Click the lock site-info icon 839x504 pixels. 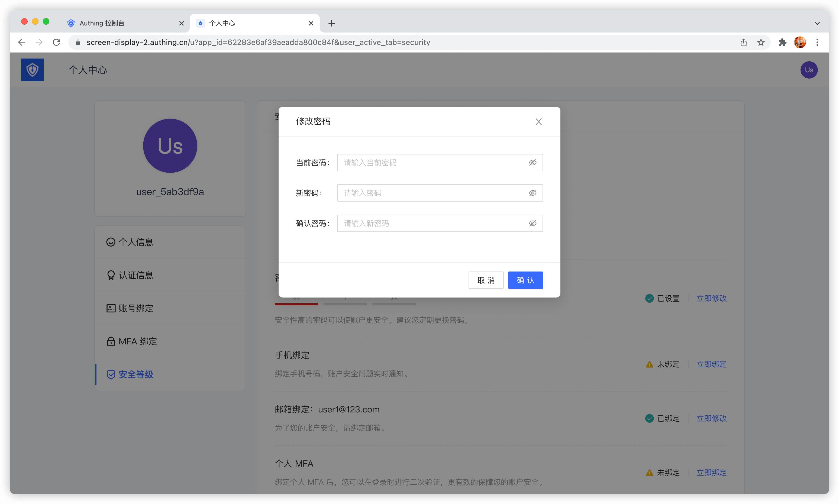78,43
